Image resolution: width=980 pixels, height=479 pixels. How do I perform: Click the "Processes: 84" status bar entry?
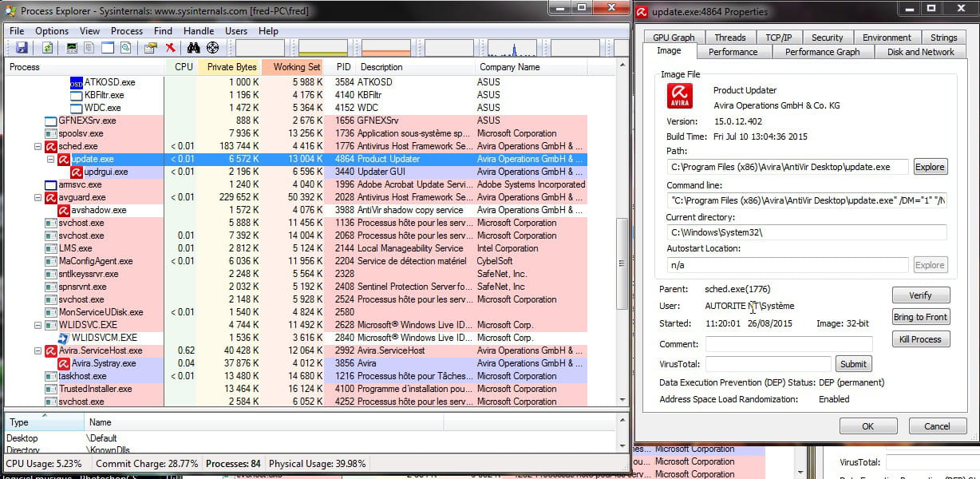[233, 464]
